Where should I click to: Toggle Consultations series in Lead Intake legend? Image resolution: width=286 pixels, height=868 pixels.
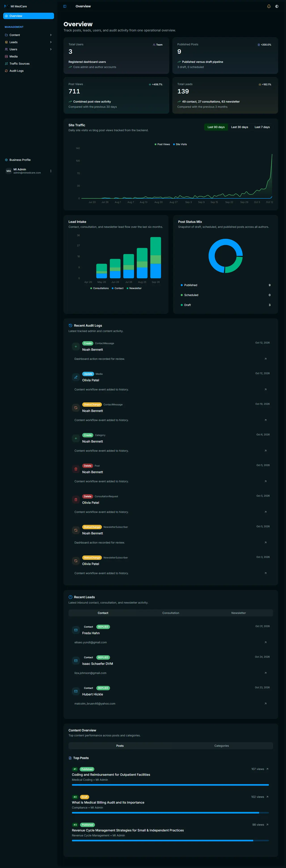tap(100, 289)
